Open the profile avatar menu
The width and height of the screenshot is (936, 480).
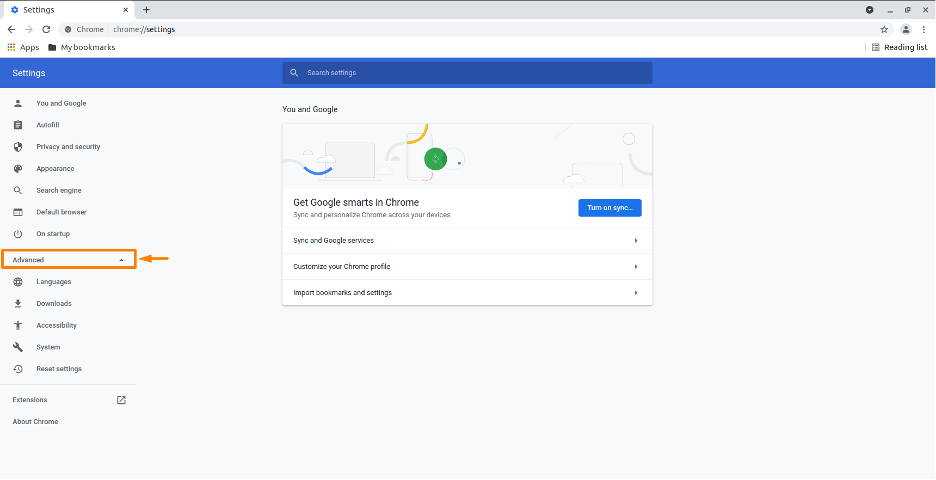pos(906,29)
